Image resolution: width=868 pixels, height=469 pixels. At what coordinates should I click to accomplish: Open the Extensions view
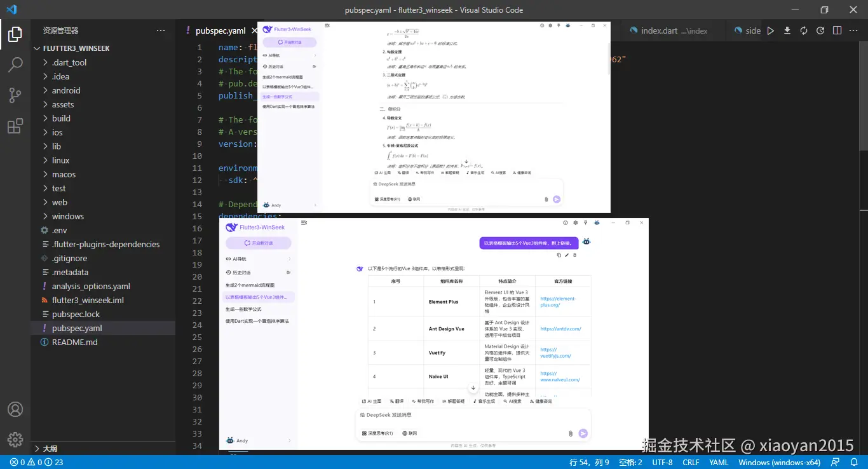coord(15,126)
